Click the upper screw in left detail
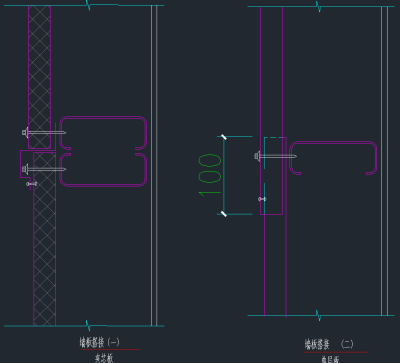 (44, 132)
